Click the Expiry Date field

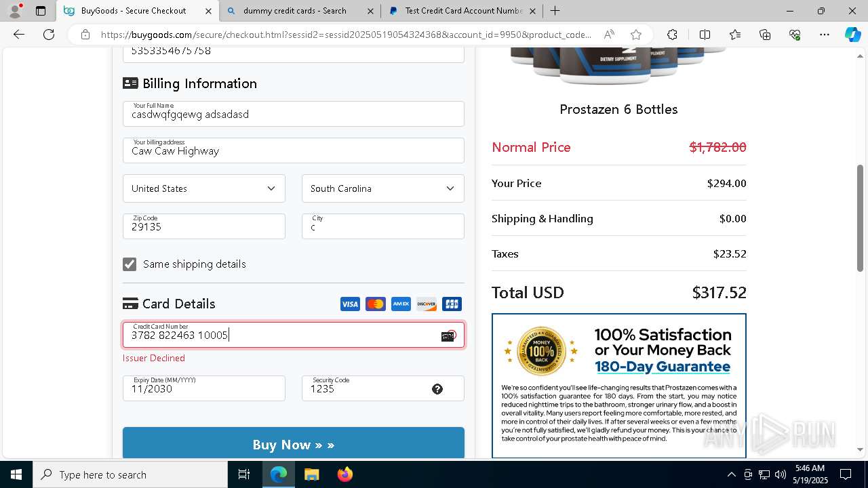204,388
